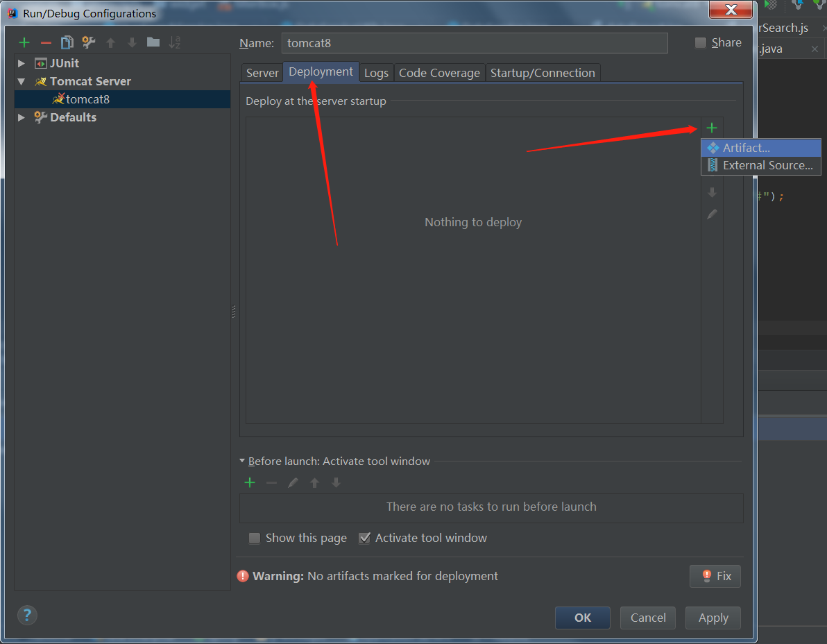Click the red warning icon
The height and width of the screenshot is (644, 827).
243,576
